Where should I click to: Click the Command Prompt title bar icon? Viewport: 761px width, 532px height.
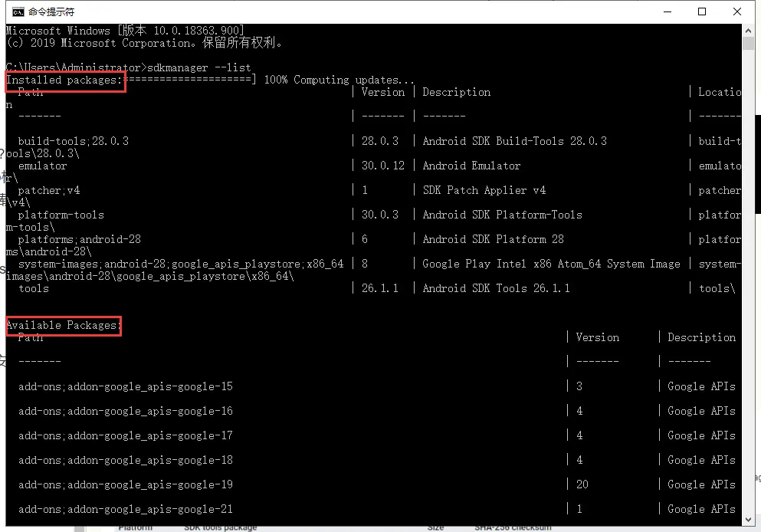[x=18, y=11]
